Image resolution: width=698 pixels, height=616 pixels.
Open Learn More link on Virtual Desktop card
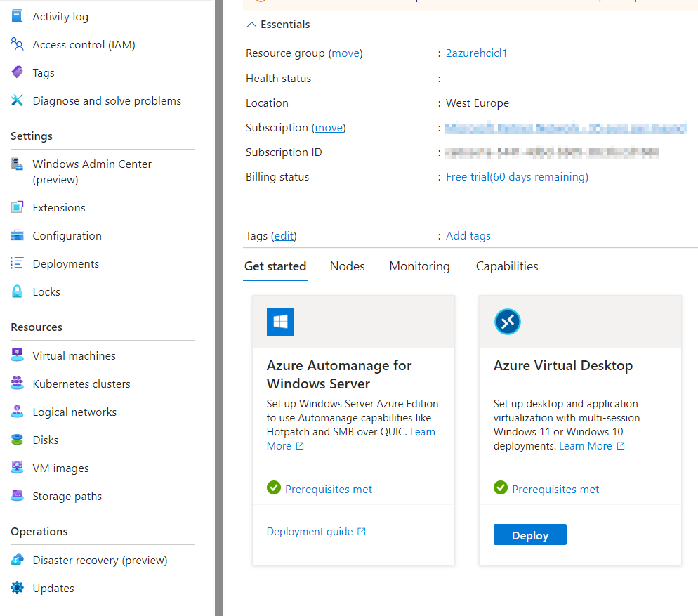coord(586,446)
